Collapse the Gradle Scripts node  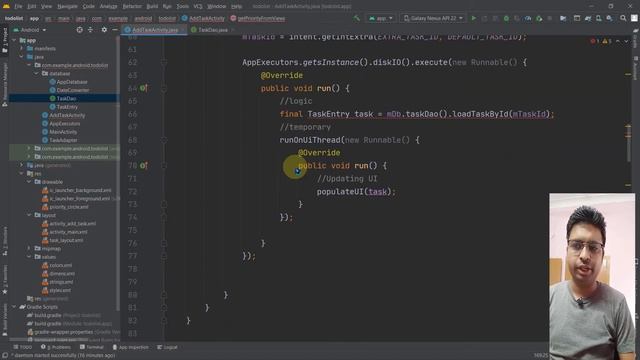tap(15, 307)
